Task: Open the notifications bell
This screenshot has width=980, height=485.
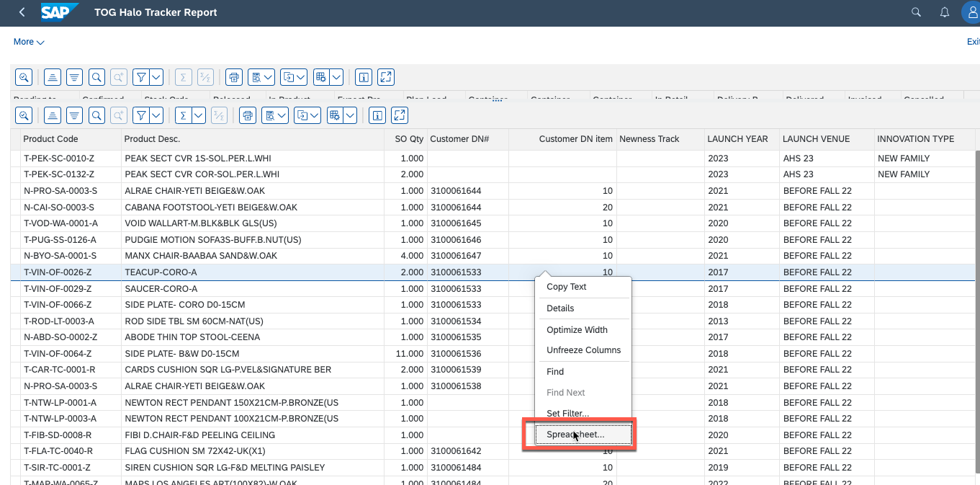Action: coord(945,12)
